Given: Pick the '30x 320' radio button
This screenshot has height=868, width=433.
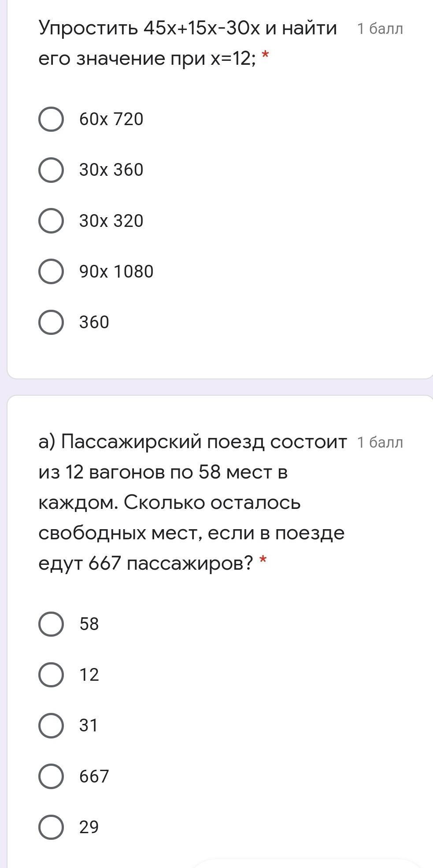Looking at the screenshot, I should pyautogui.click(x=51, y=221).
